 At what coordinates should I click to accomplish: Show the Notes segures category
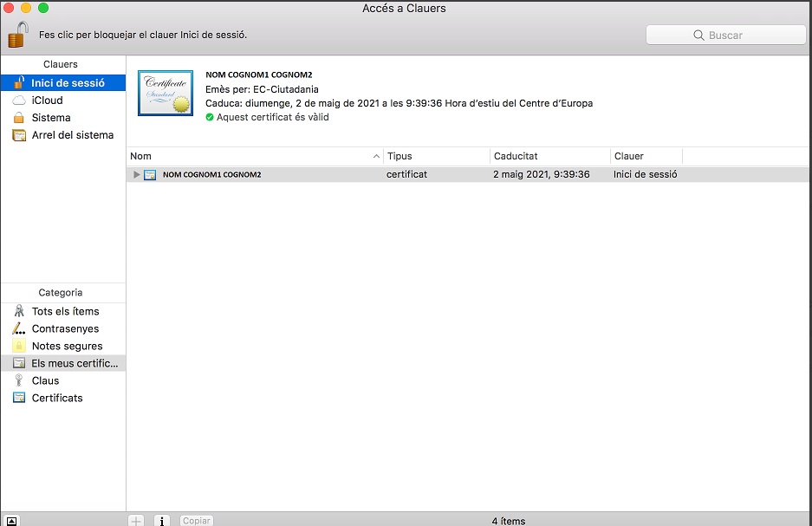tap(67, 347)
